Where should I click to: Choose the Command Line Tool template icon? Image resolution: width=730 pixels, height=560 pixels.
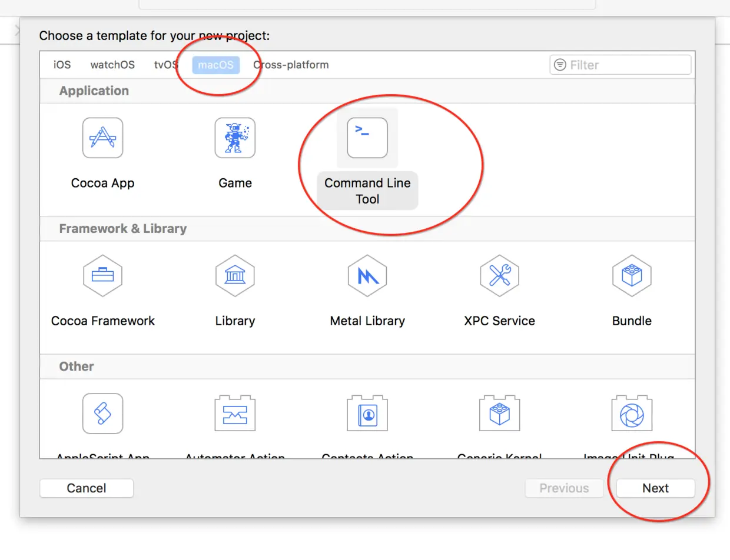coord(367,138)
